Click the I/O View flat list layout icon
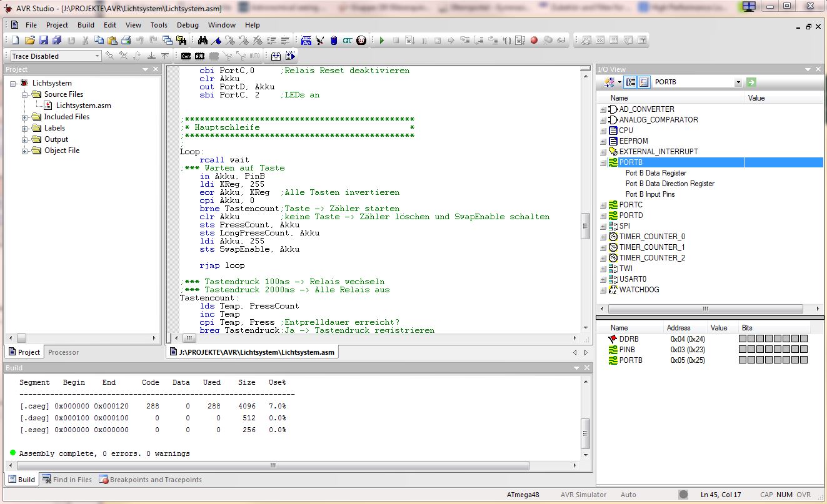827x504 pixels. pyautogui.click(x=644, y=82)
